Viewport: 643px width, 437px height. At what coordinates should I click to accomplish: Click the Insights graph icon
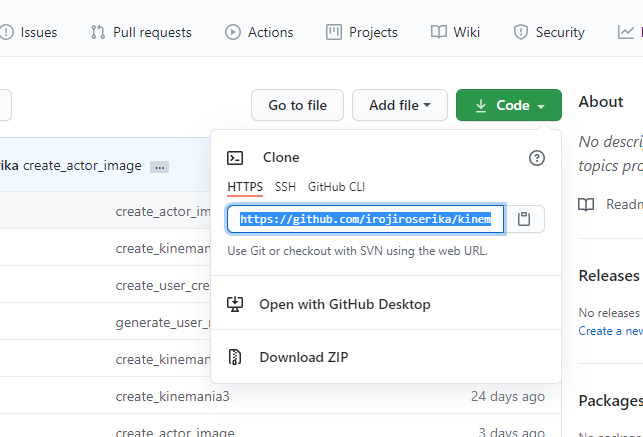click(626, 32)
